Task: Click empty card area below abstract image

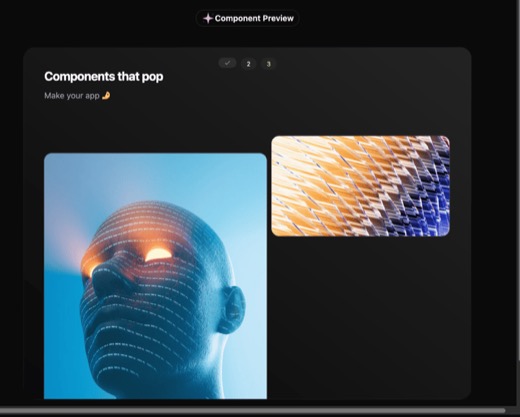Action: click(x=360, y=317)
